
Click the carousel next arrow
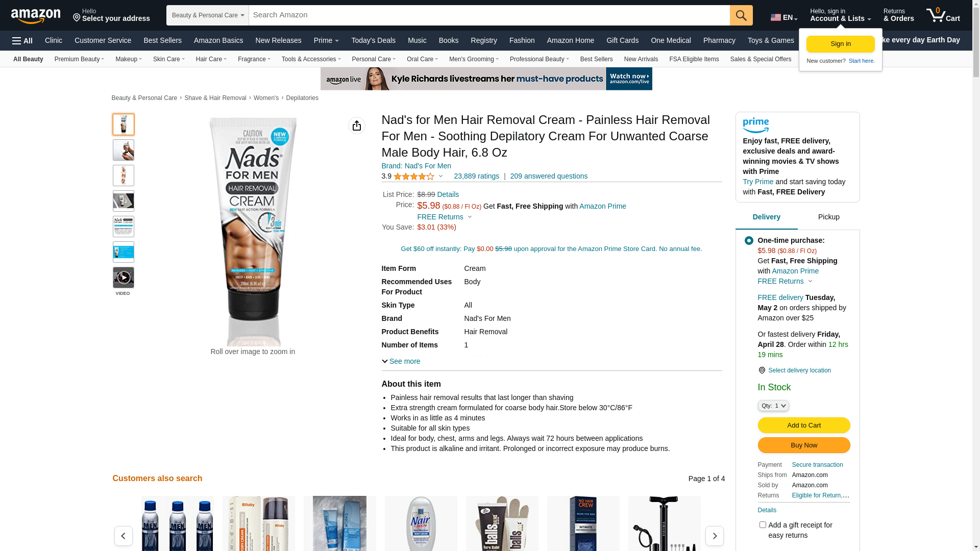(x=714, y=536)
